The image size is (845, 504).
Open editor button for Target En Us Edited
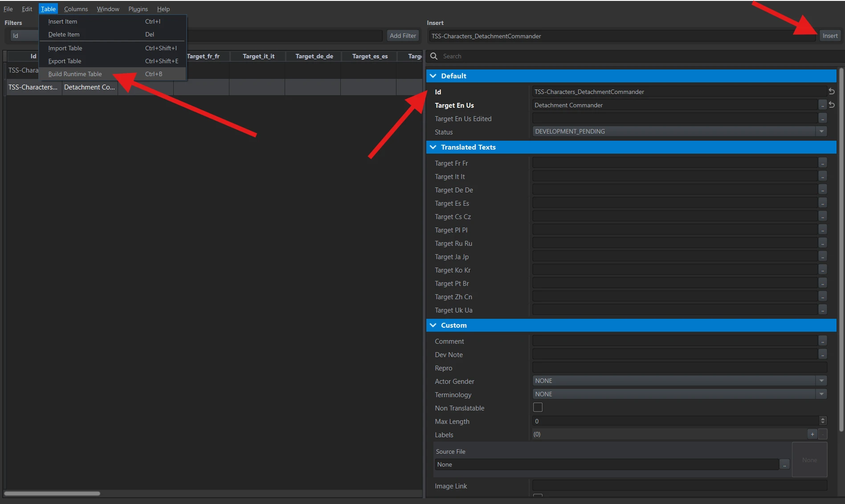pyautogui.click(x=823, y=118)
